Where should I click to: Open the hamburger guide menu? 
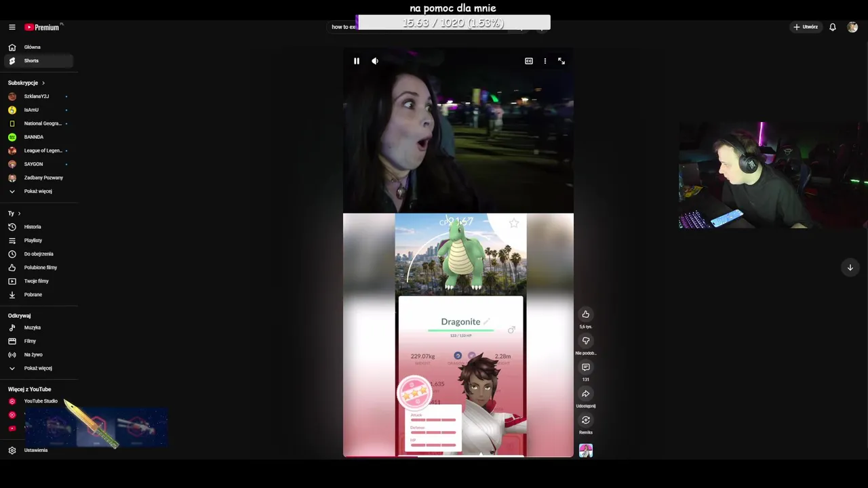(12, 27)
